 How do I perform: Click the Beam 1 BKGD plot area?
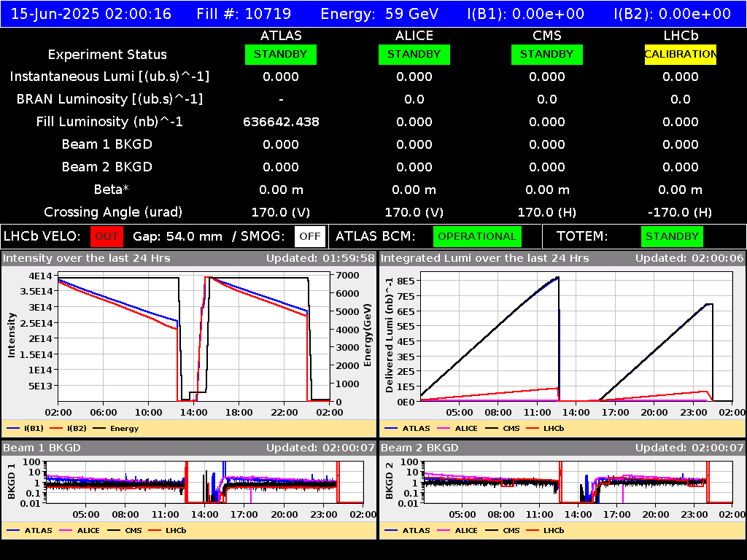point(204,482)
